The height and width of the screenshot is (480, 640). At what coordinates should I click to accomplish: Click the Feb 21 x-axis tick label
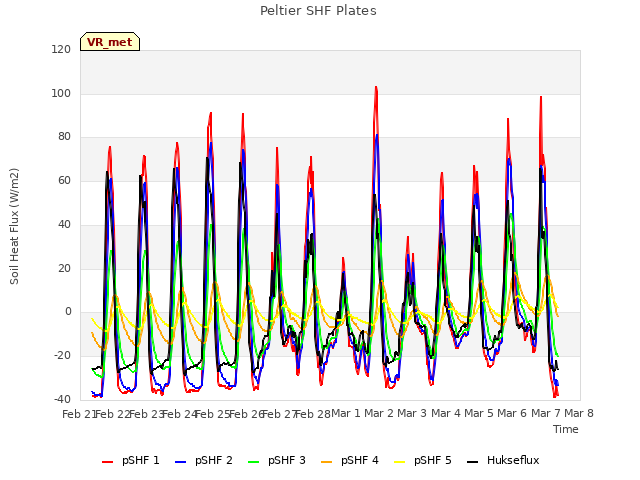79,414
